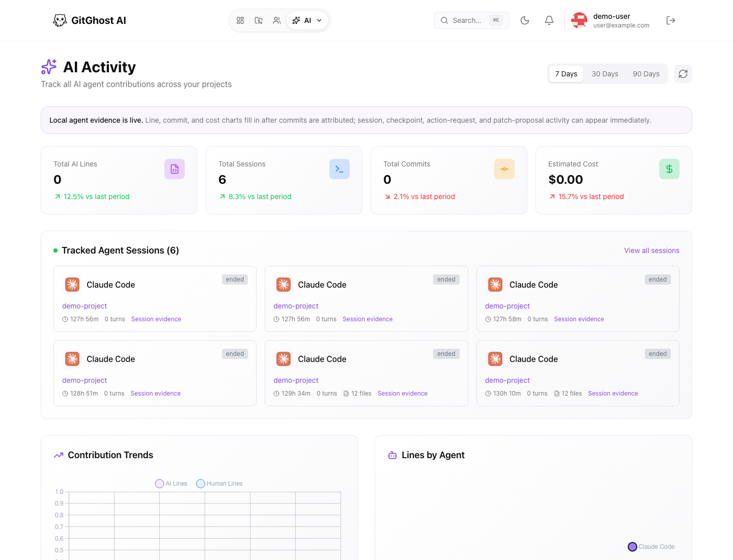Open demo-project link in 130h 10m session
The image size is (733, 560).
(508, 380)
